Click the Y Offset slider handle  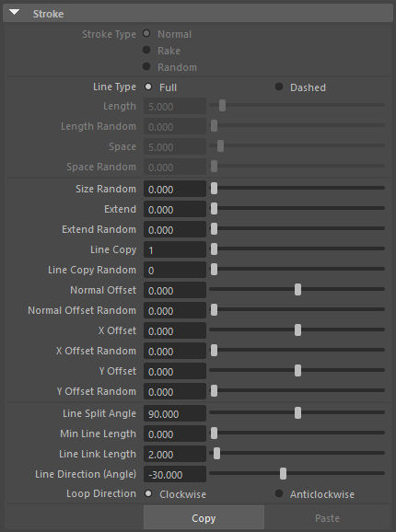[x=297, y=370]
